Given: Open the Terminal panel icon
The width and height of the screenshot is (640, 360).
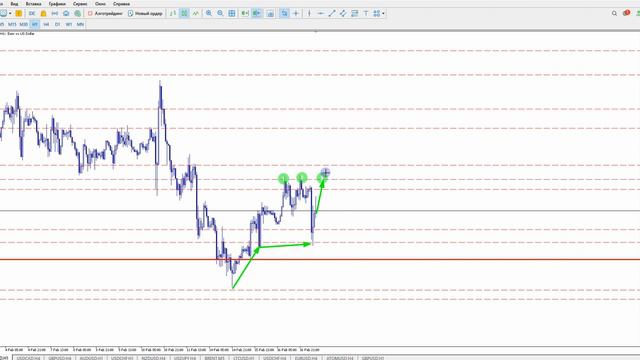Looking at the screenshot, I should click(x=66, y=13).
